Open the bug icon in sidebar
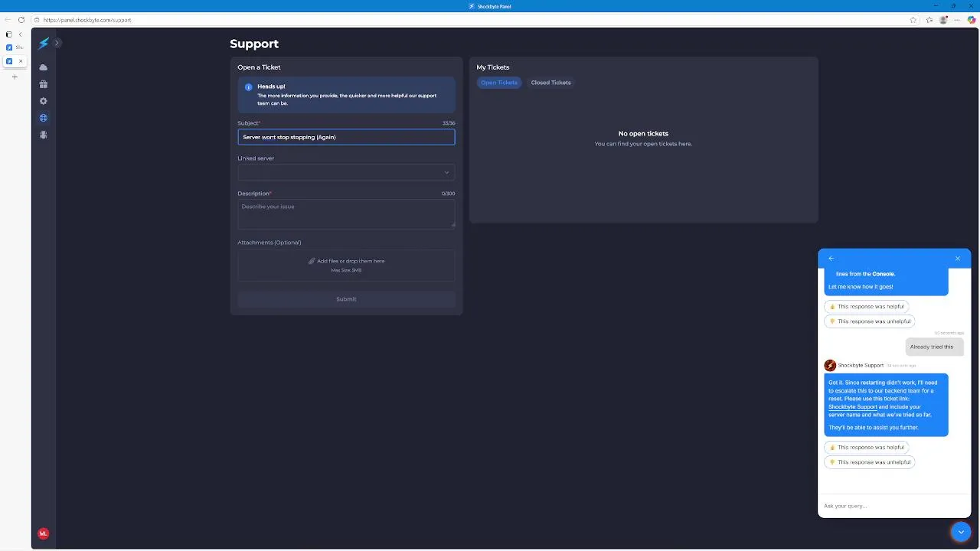Image resolution: width=980 pixels, height=551 pixels. point(44,135)
